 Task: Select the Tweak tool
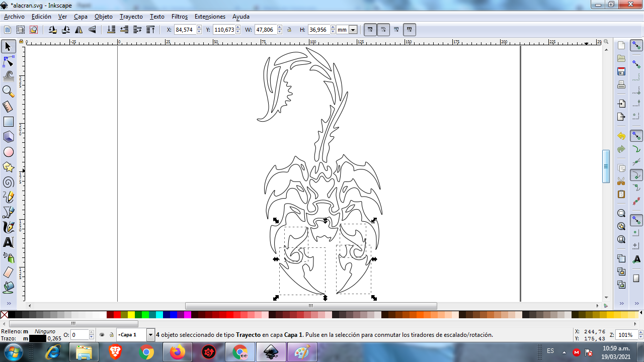[8, 76]
